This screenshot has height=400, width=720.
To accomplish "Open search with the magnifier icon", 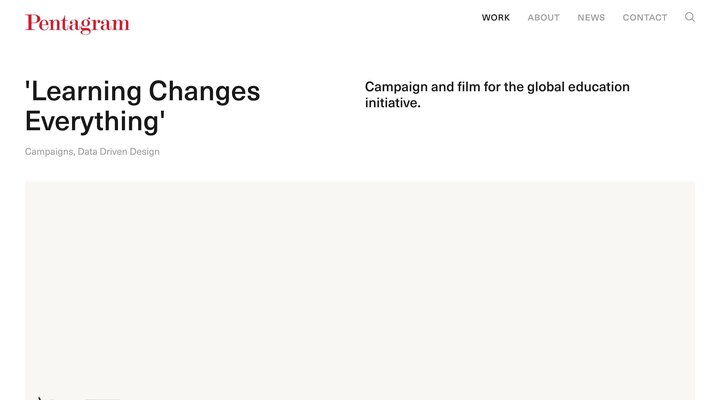I will (x=690, y=17).
